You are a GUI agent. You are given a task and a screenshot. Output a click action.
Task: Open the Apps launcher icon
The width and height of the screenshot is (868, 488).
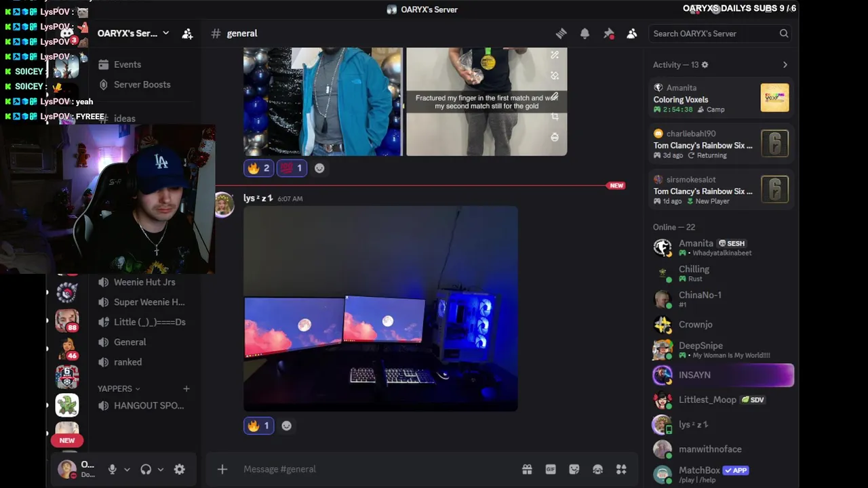[x=621, y=469]
